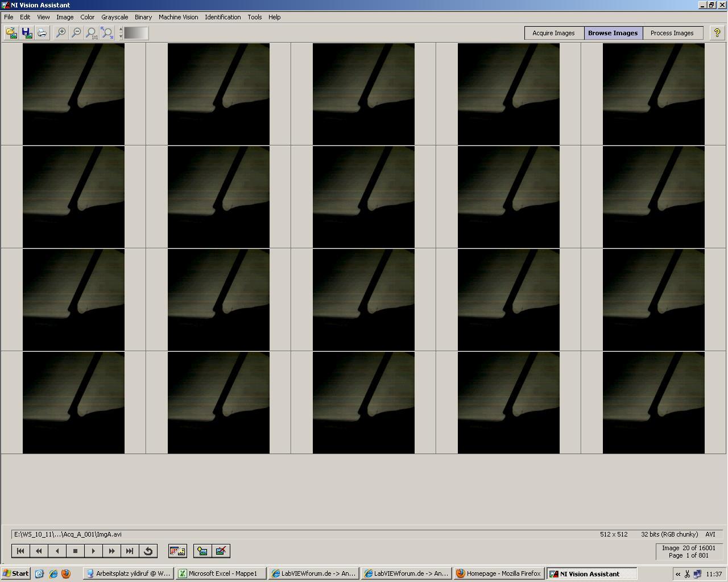Open the Image menu
The width and height of the screenshot is (728, 582).
[x=65, y=17]
